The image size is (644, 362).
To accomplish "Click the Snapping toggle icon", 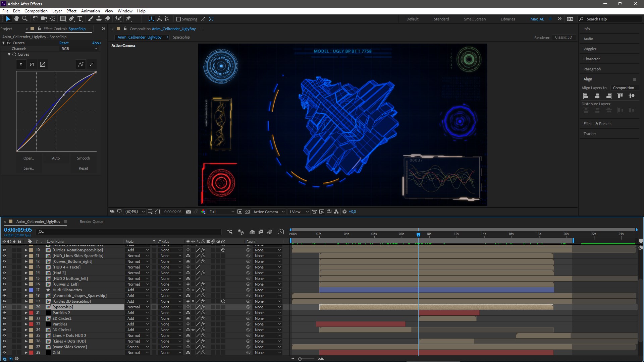I will (x=178, y=18).
